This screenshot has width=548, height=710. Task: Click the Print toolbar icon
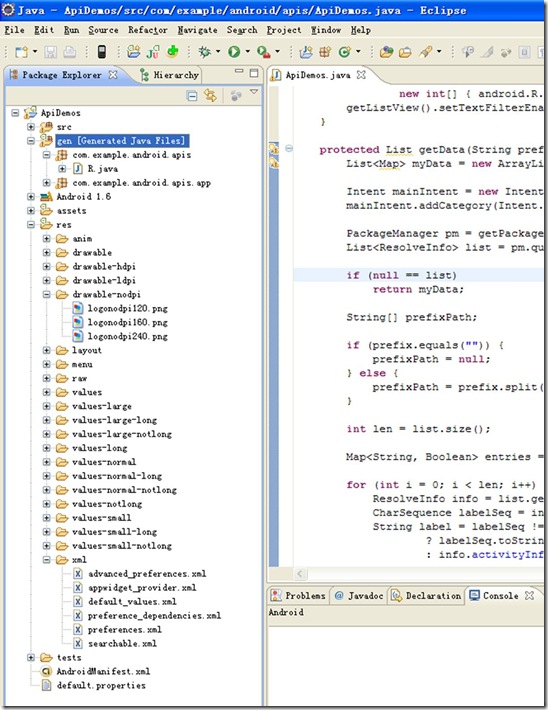pyautogui.click(x=69, y=52)
